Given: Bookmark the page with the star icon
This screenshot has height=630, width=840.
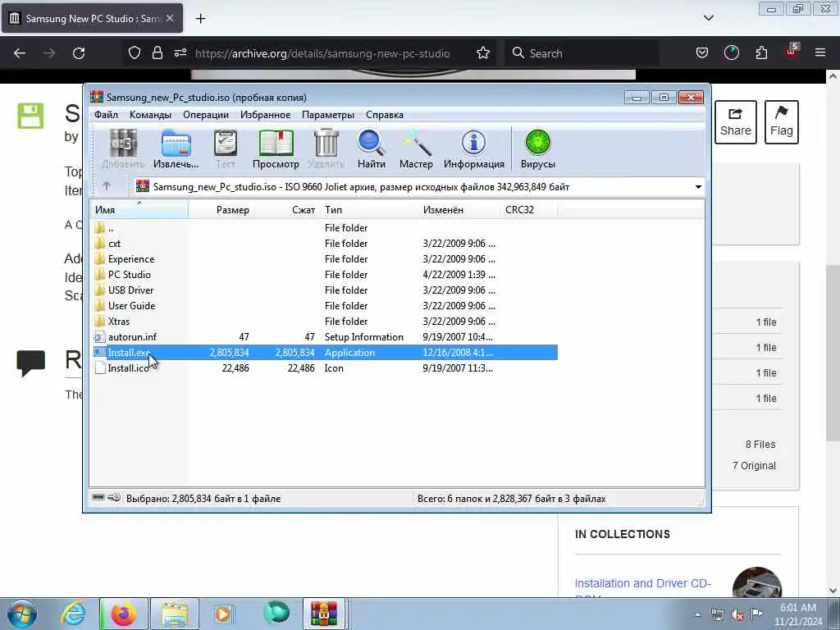Looking at the screenshot, I should click(483, 53).
